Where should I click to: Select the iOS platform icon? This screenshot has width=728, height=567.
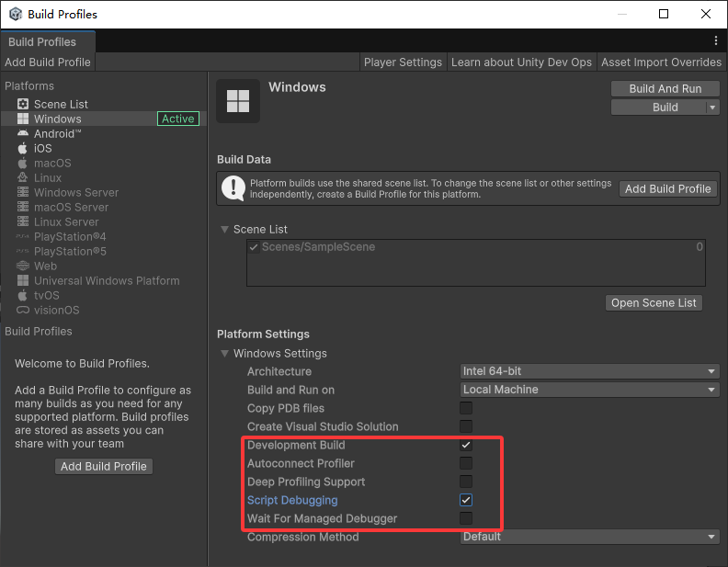click(23, 148)
